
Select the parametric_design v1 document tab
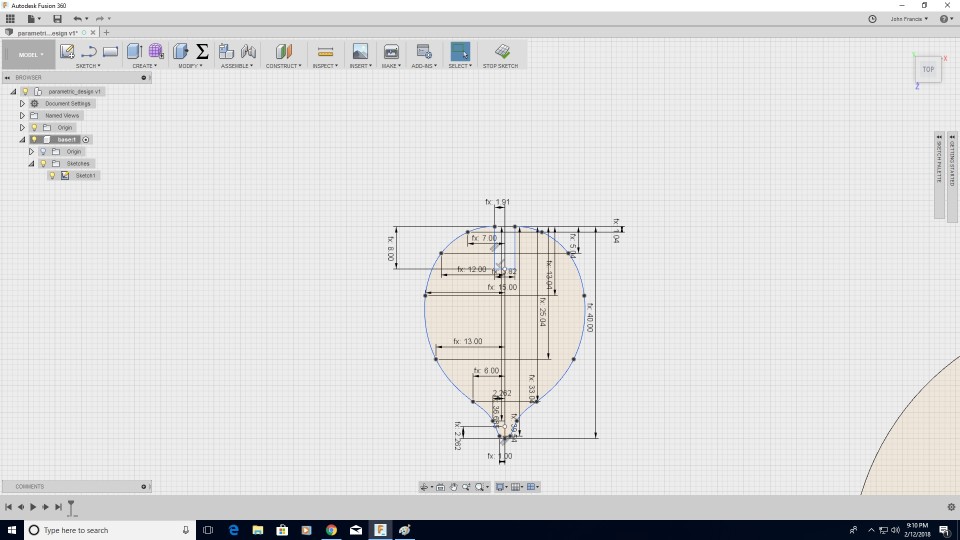pyautogui.click(x=47, y=32)
